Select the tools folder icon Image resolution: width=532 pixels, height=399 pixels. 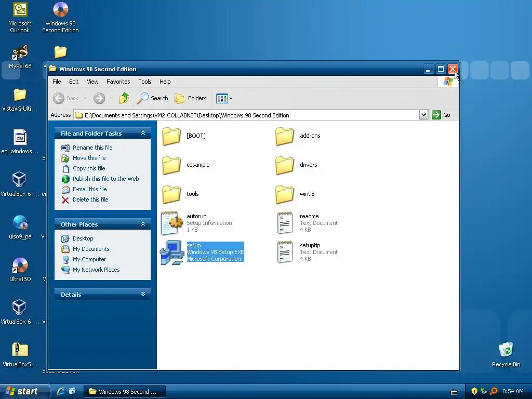(x=171, y=194)
